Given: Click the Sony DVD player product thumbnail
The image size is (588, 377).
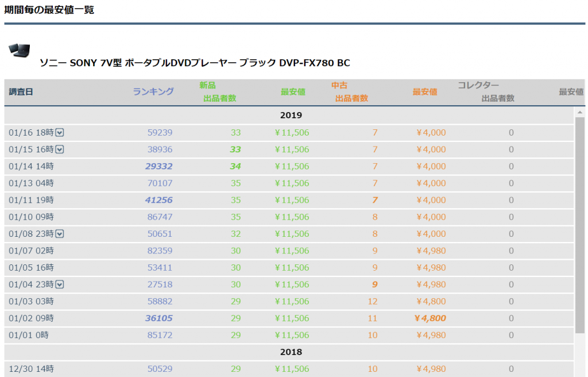Looking at the screenshot, I should [x=19, y=51].
